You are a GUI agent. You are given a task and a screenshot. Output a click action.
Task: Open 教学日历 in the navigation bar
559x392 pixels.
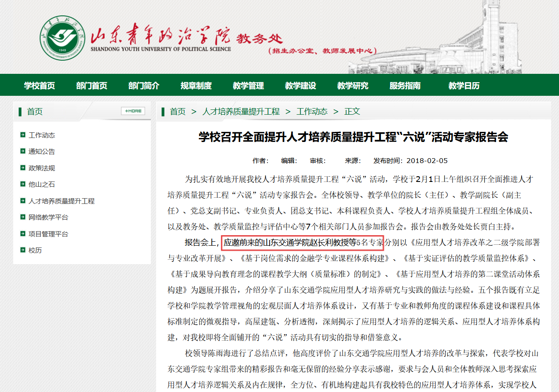pos(464,86)
